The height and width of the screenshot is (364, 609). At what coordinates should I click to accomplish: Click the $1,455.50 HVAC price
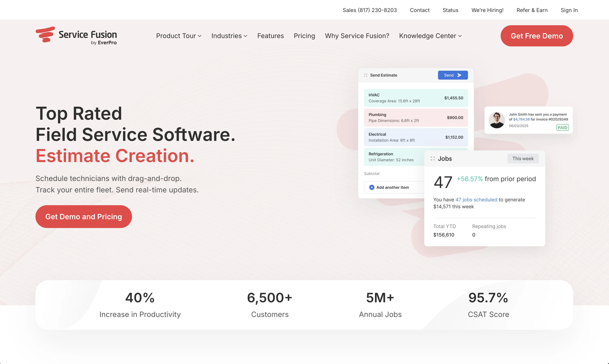(454, 98)
